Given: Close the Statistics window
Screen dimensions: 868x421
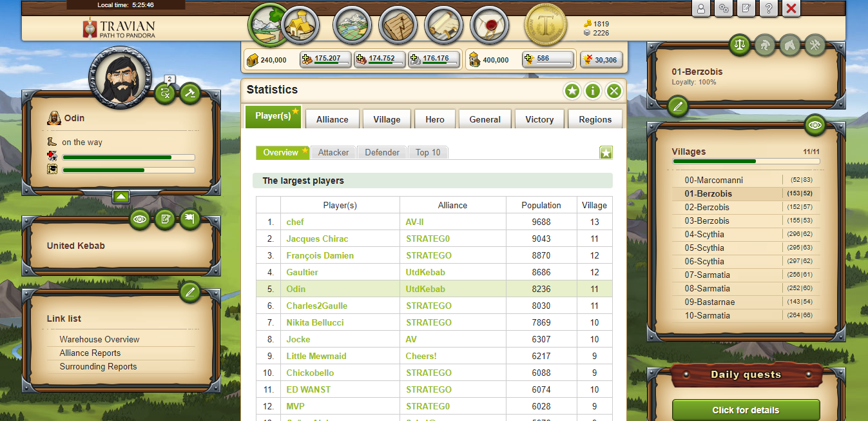Looking at the screenshot, I should 614,91.
